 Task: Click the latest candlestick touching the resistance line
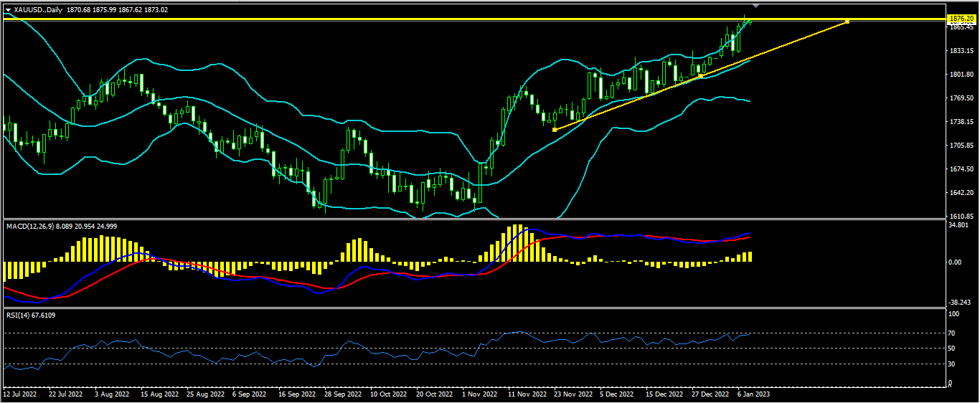749,22
